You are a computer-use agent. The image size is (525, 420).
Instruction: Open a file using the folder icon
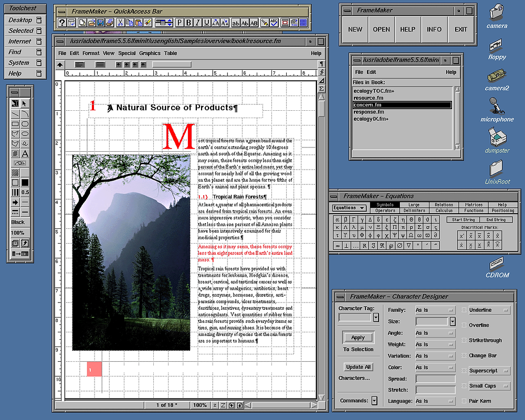pos(91,23)
